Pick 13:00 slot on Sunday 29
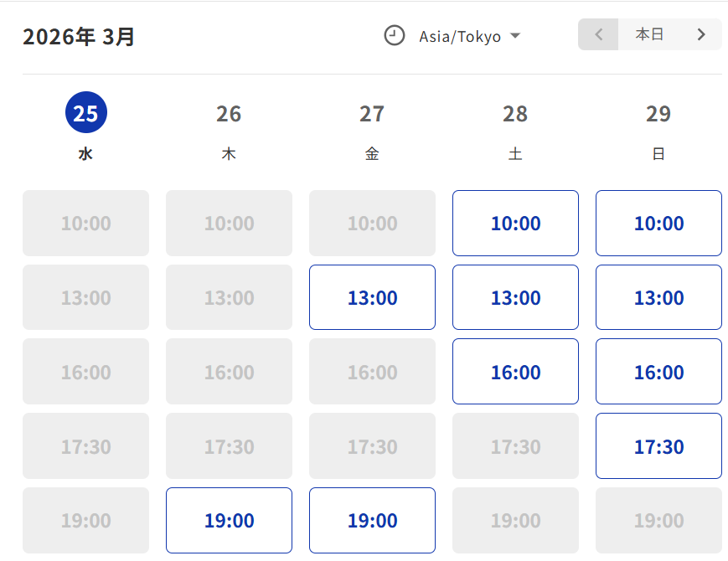This screenshot has height=561, width=728. (x=658, y=297)
